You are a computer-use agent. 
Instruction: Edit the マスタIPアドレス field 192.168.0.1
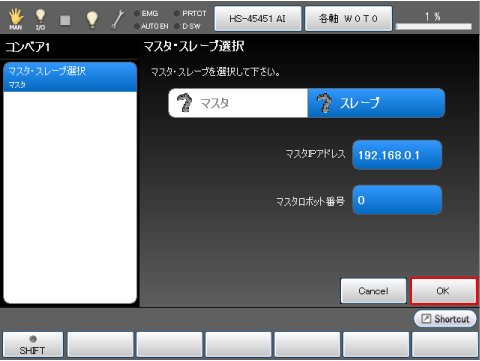(397, 155)
